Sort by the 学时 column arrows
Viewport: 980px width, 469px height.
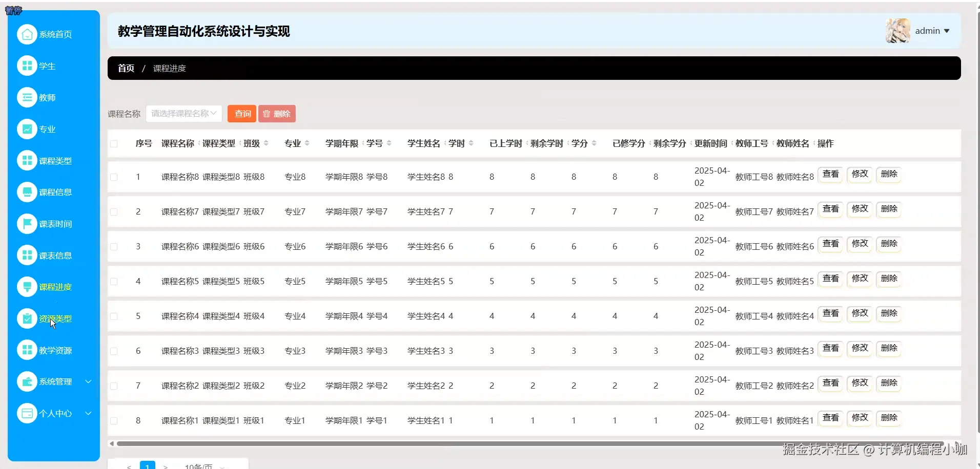(x=471, y=143)
